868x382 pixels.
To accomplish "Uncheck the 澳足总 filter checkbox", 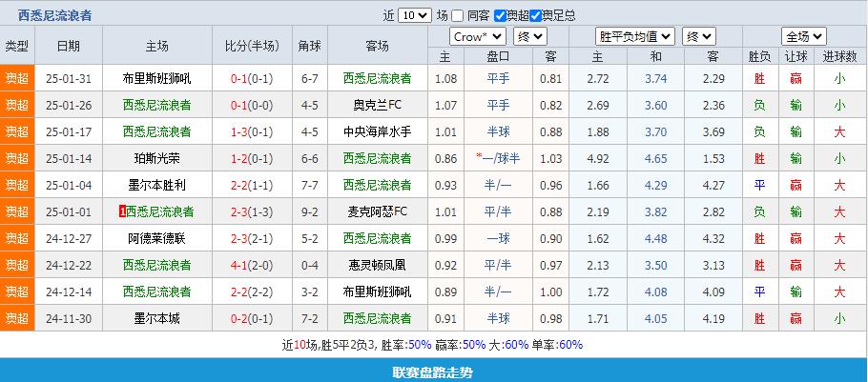I will [x=535, y=15].
